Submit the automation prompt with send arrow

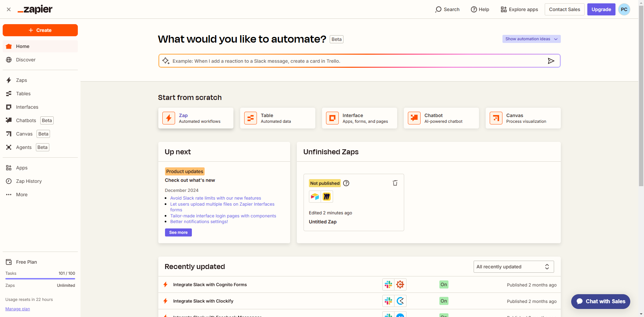pos(551,61)
